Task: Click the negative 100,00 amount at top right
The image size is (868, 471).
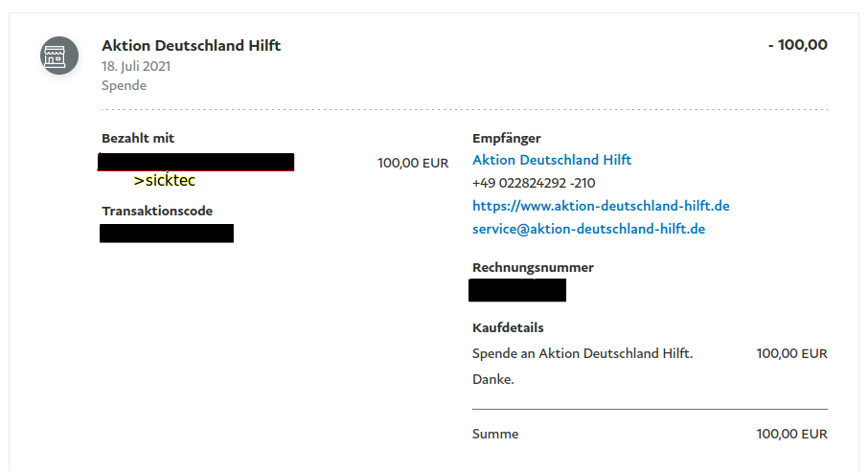Action: tap(797, 45)
